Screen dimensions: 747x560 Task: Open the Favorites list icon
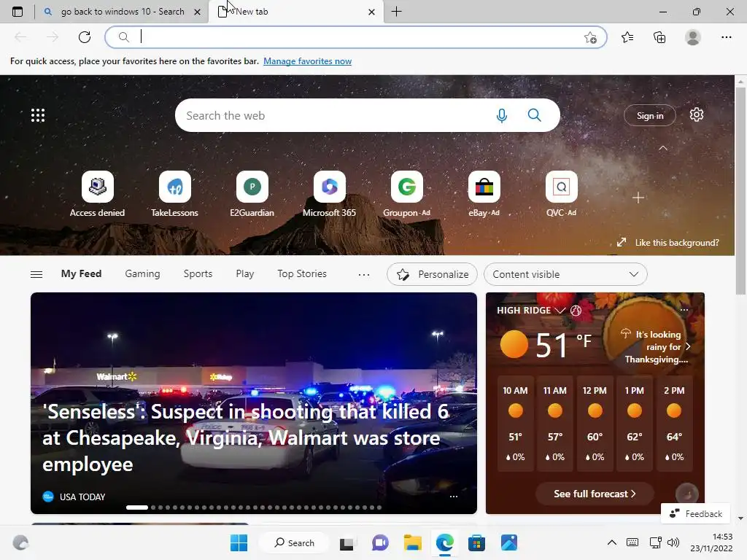click(627, 37)
